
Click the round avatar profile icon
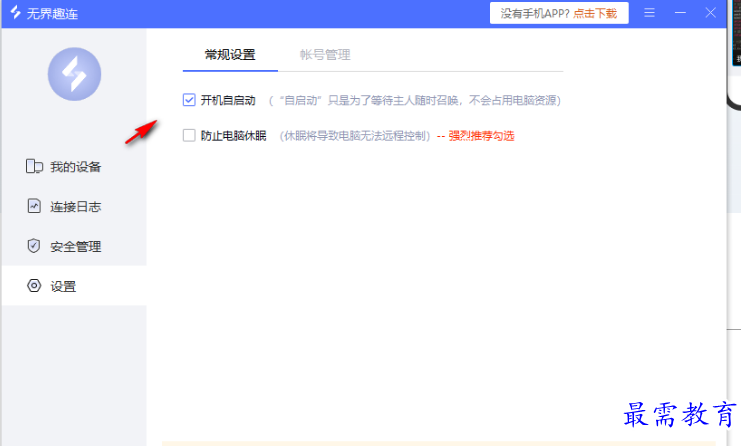click(x=74, y=74)
